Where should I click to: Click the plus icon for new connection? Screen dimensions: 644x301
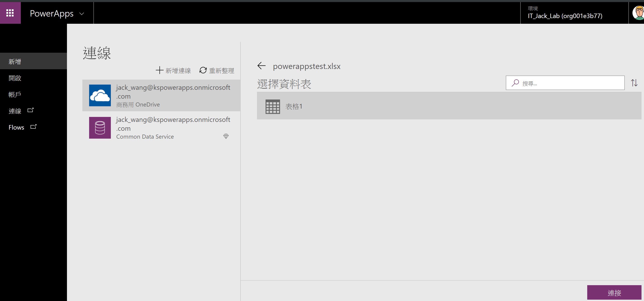[x=159, y=70]
